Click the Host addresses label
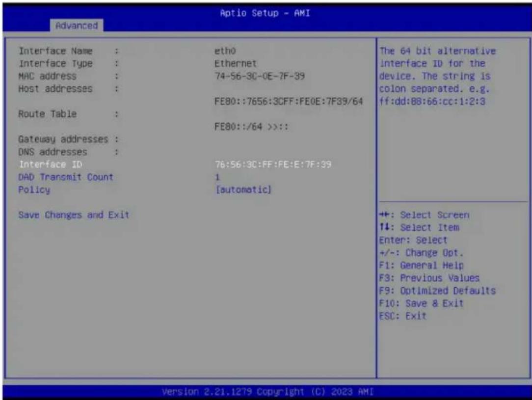This screenshot has height=400, width=532. [55, 89]
